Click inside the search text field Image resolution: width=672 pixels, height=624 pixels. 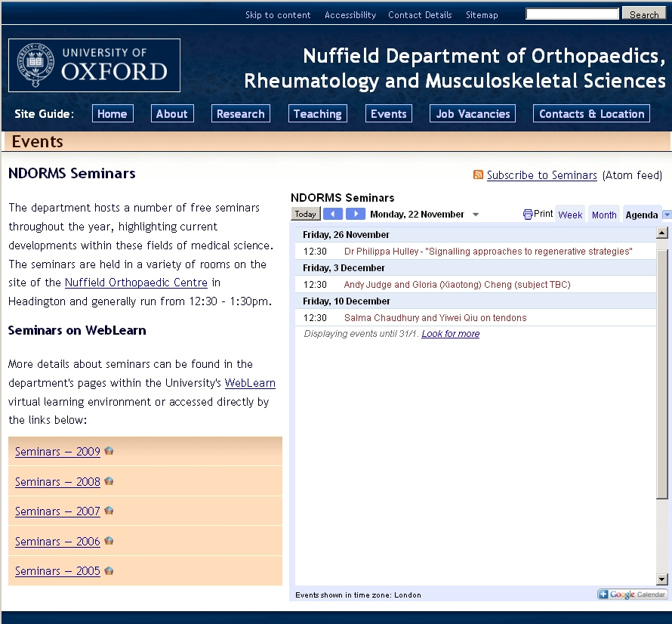[572, 14]
